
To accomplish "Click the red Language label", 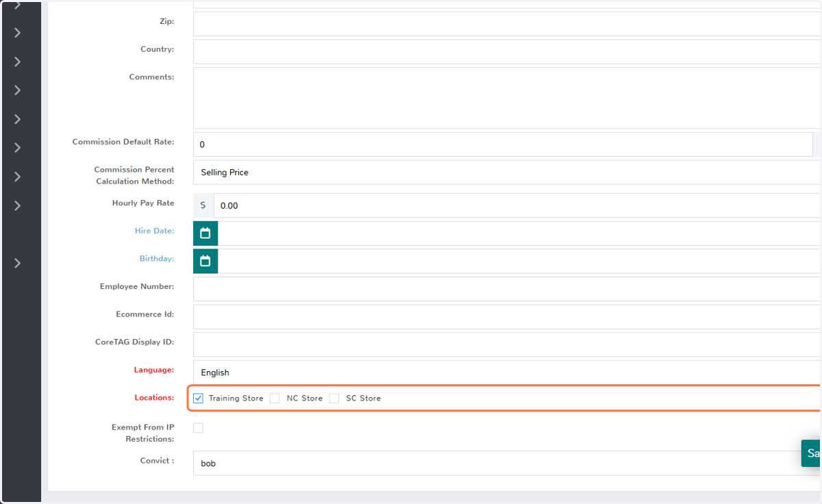I will pos(154,370).
